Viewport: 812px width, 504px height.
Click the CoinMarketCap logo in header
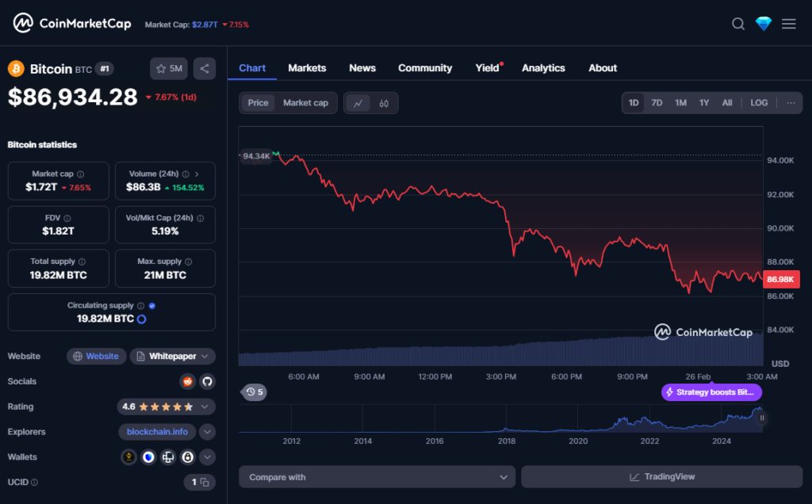point(72,23)
